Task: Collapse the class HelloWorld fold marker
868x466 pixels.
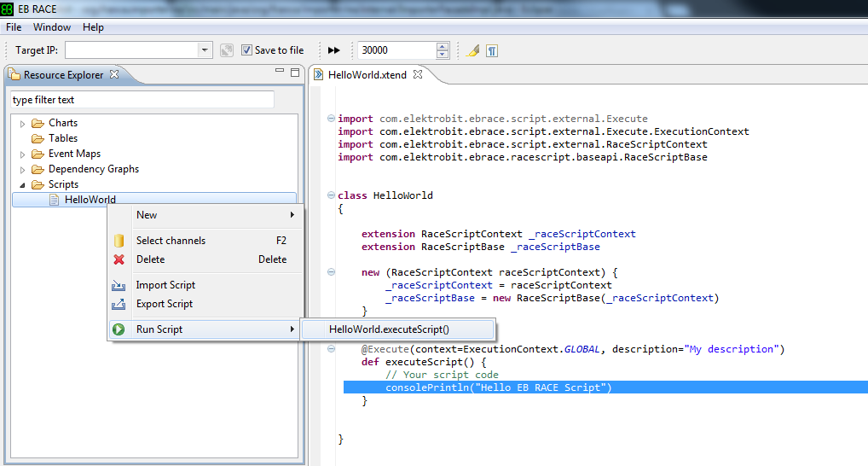Action: pos(331,195)
